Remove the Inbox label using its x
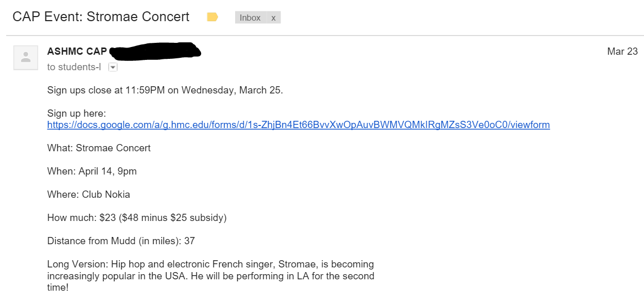 tap(273, 18)
